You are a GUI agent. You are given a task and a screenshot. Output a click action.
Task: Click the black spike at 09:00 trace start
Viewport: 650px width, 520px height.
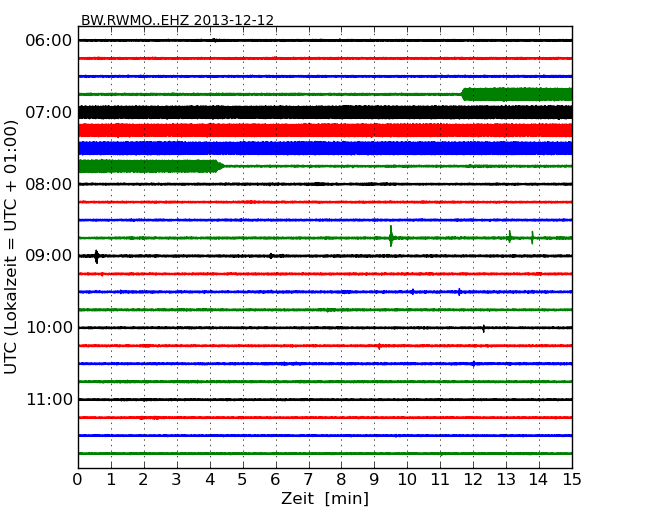click(97, 257)
